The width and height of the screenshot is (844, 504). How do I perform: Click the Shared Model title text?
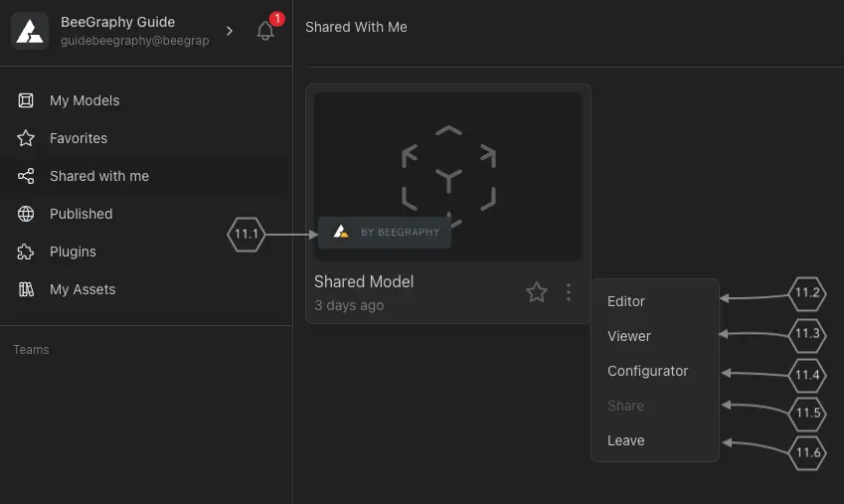pos(364,281)
